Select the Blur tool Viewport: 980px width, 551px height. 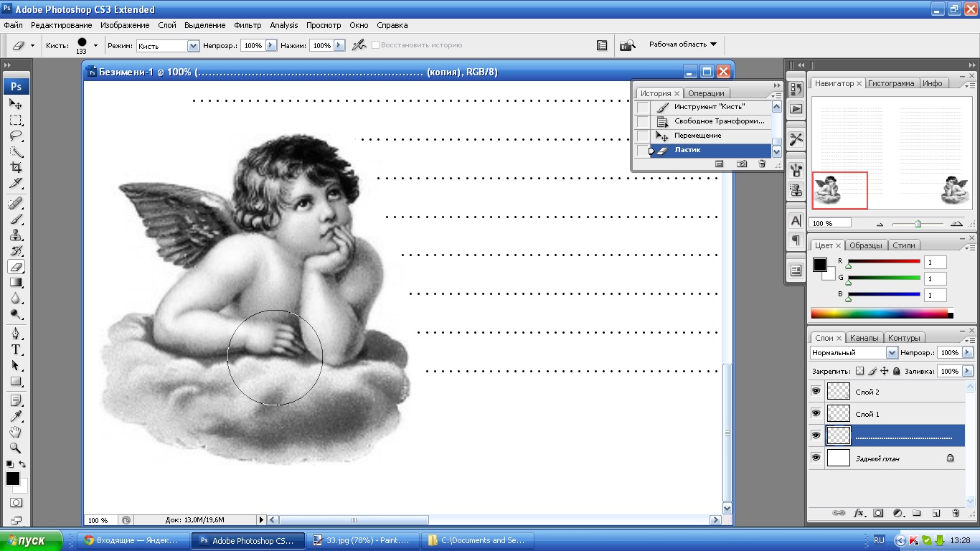[x=15, y=298]
